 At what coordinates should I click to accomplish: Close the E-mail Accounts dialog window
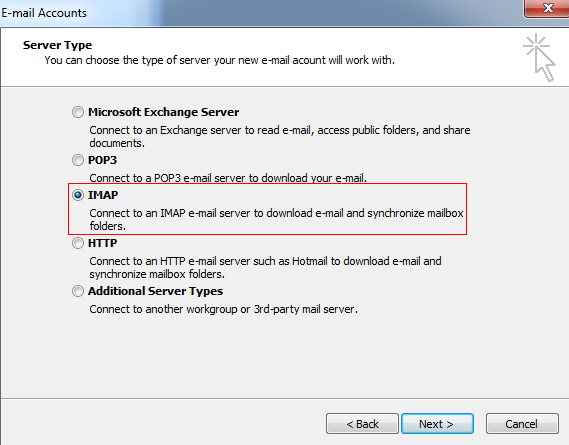[x=548, y=8]
